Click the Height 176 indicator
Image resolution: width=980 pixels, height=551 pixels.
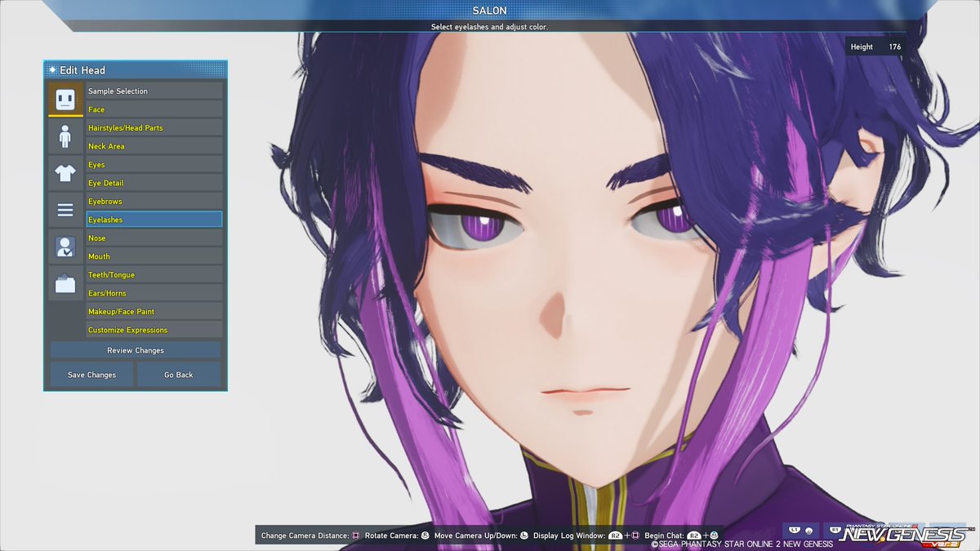(875, 47)
